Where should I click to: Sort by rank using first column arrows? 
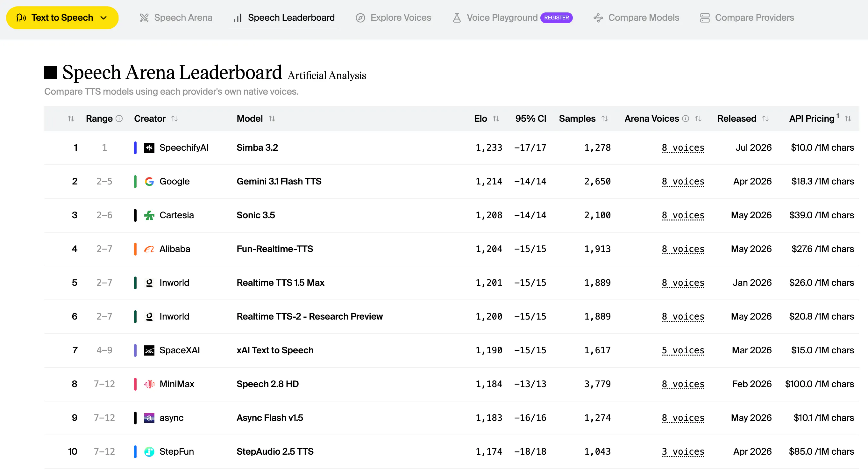(x=71, y=119)
